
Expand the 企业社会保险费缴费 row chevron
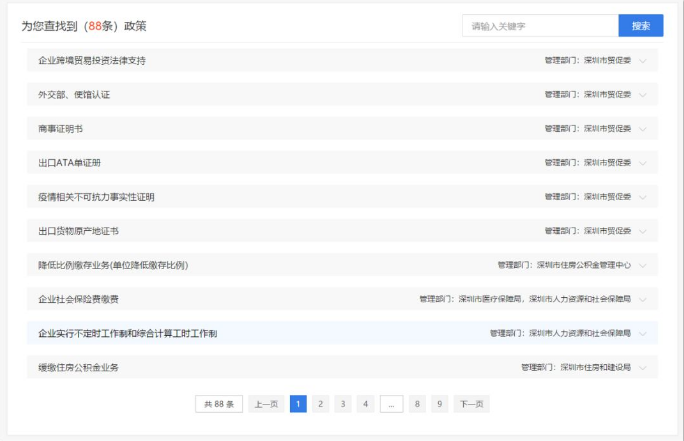coord(643,299)
